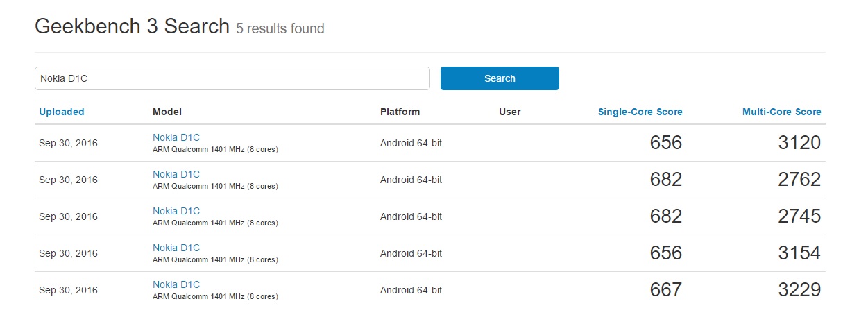Click the User column header
Viewport: 868px width, 324px height.
point(509,112)
